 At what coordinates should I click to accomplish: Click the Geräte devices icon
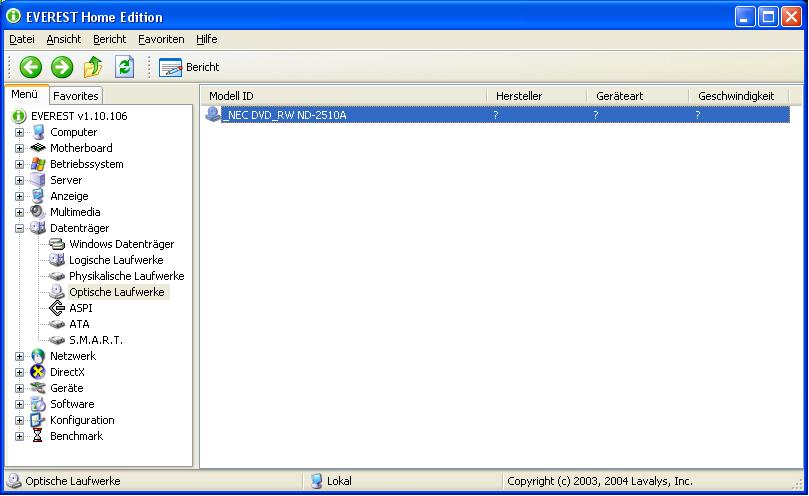(x=38, y=388)
